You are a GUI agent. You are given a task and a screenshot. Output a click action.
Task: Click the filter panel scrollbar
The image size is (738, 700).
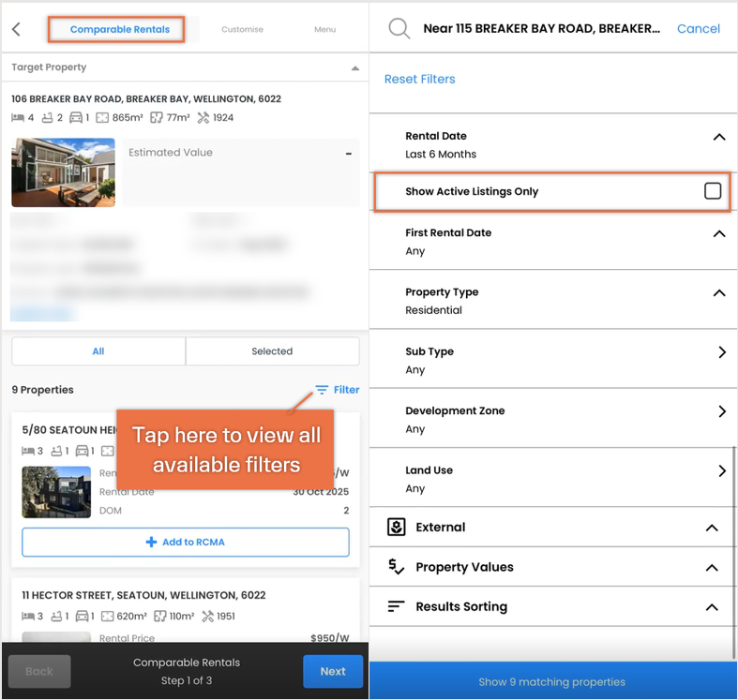click(733, 553)
